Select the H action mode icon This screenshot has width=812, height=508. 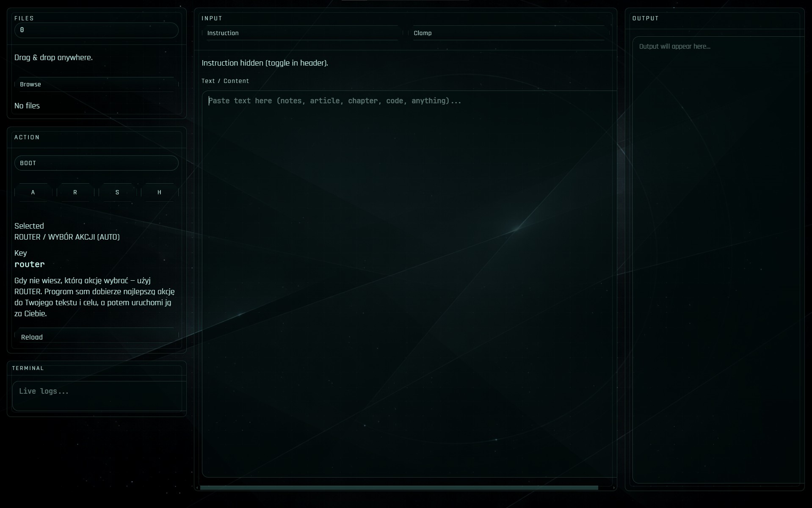[159, 192]
